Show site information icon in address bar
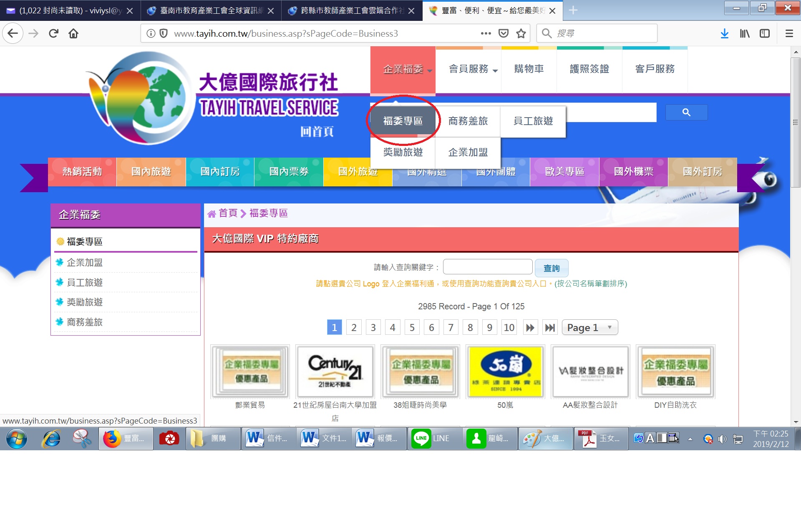This screenshot has height=532, width=801. pyautogui.click(x=151, y=33)
